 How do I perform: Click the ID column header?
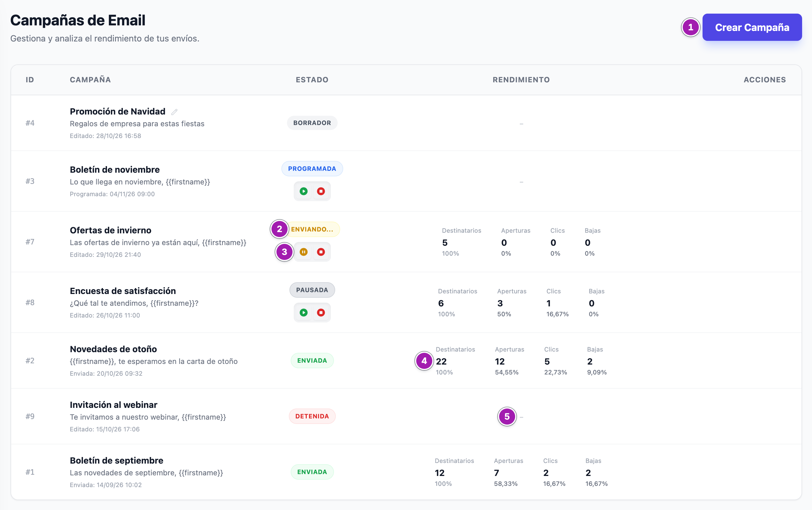pyautogui.click(x=30, y=80)
